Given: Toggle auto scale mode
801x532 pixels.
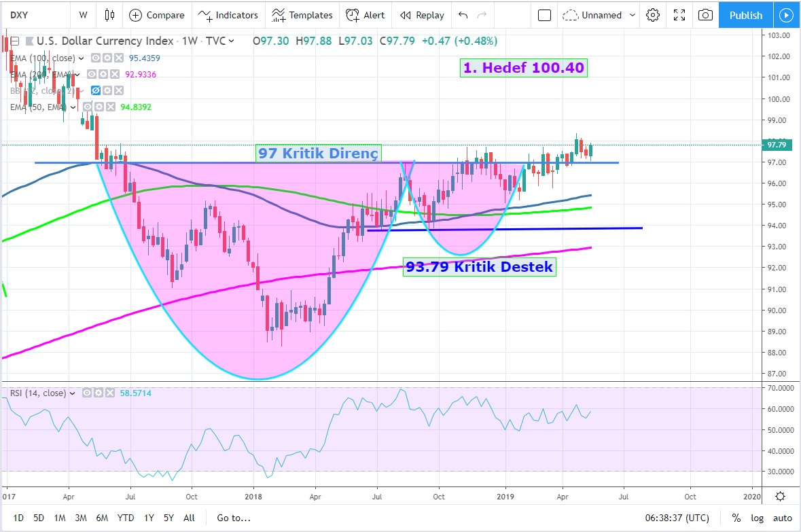Looking at the screenshot, I should click(x=782, y=518).
